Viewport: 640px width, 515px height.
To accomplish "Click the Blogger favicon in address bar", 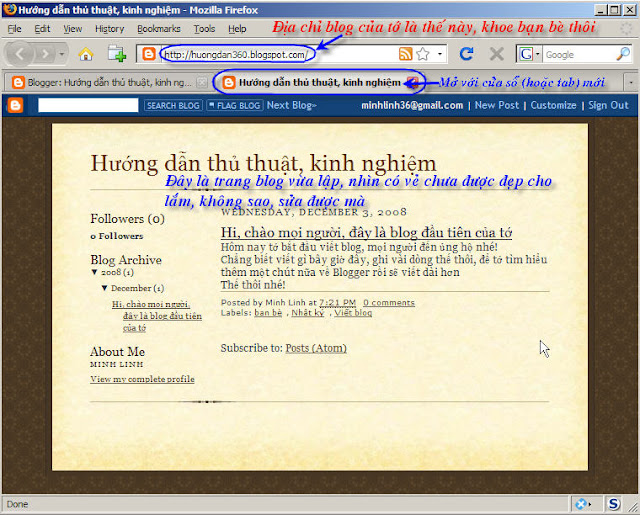I will tap(149, 54).
